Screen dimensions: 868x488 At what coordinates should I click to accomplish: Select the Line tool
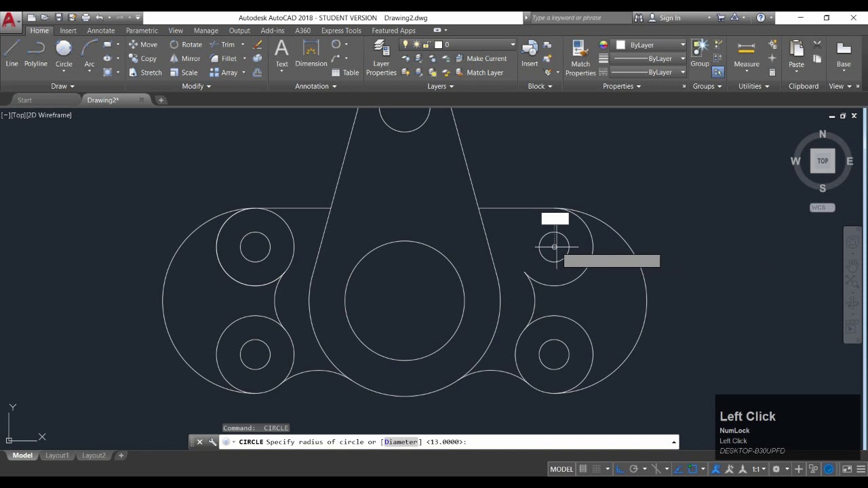(12, 53)
